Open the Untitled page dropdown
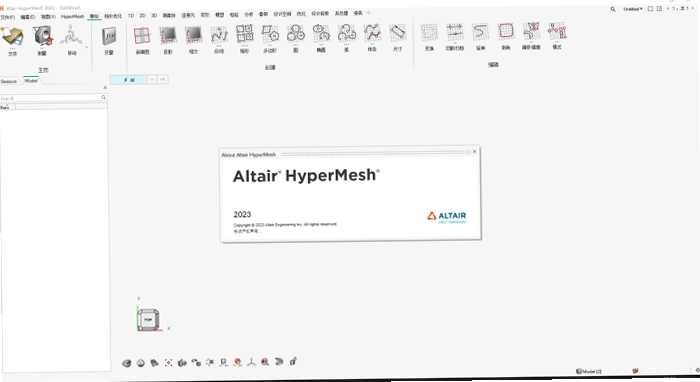 (633, 9)
